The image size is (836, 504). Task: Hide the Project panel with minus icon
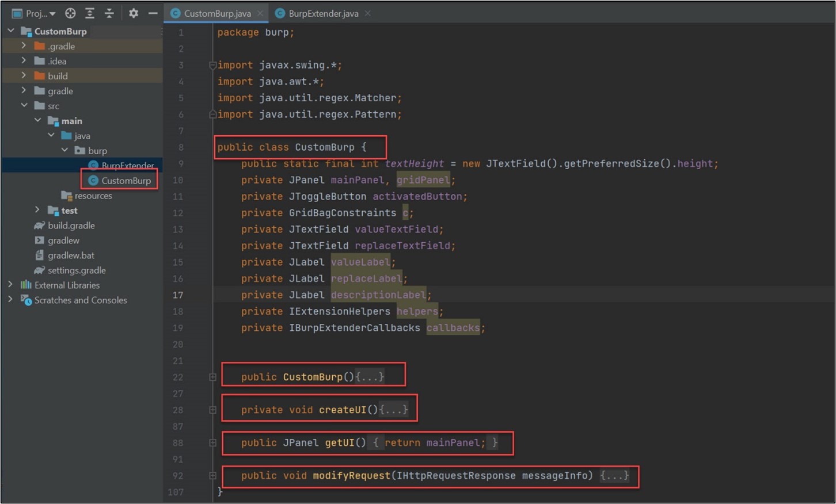[x=153, y=13]
